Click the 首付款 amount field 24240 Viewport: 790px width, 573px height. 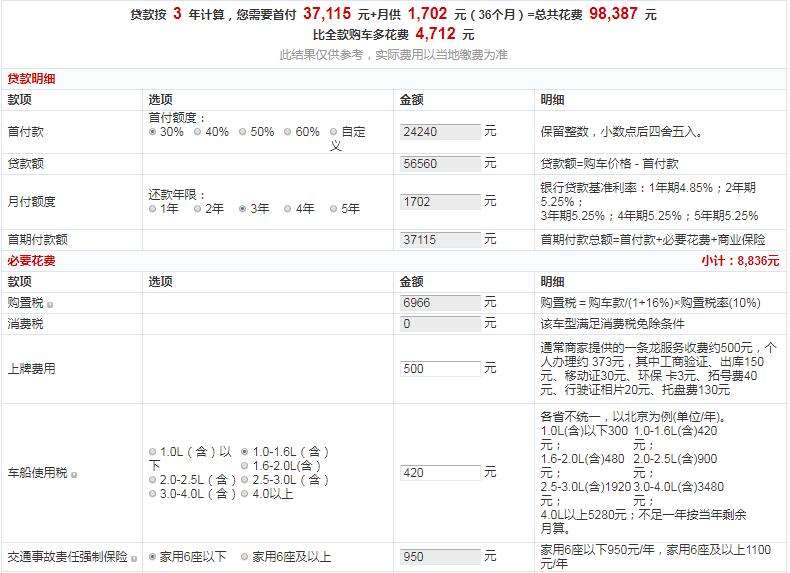(440, 132)
